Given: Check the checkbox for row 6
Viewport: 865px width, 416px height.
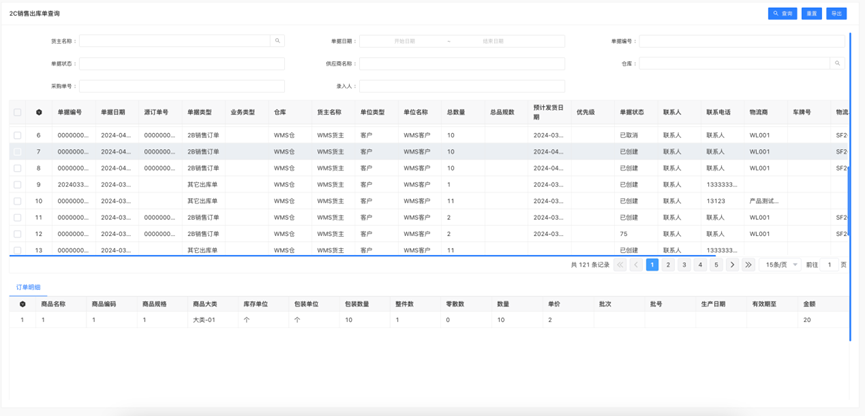Looking at the screenshot, I should coord(17,135).
